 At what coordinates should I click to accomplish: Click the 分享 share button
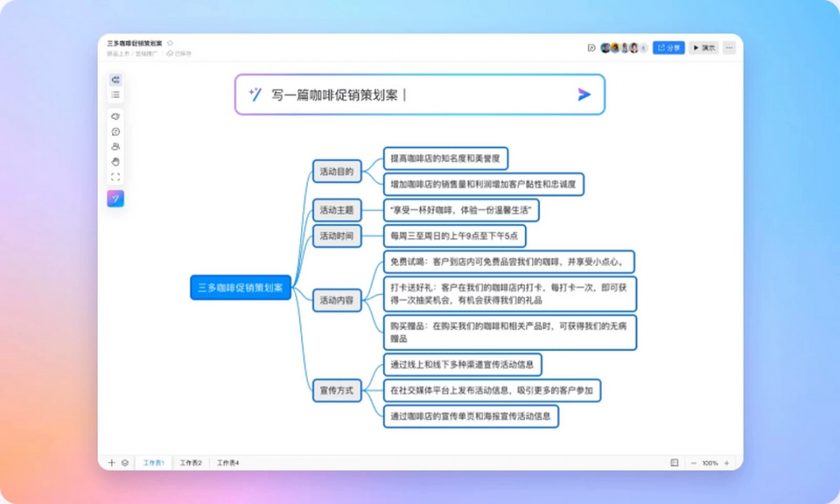coord(667,47)
